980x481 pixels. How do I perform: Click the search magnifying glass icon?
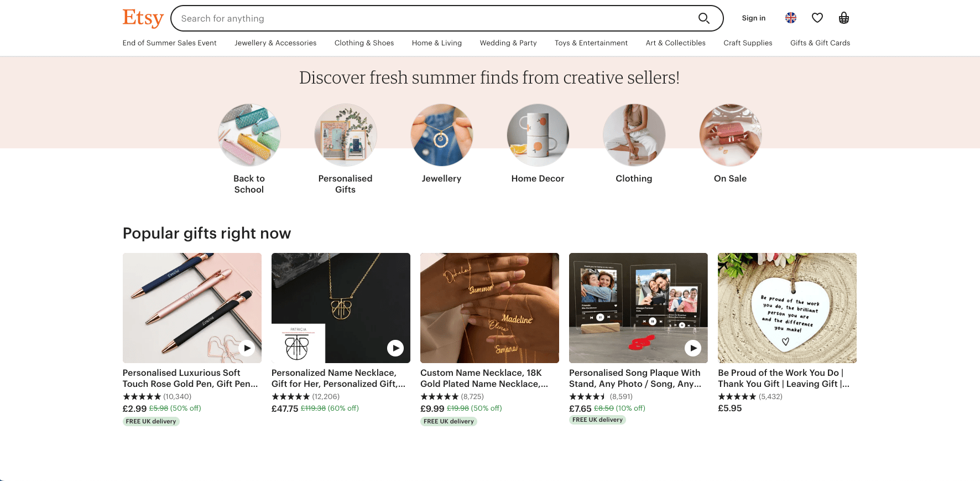coord(703,18)
